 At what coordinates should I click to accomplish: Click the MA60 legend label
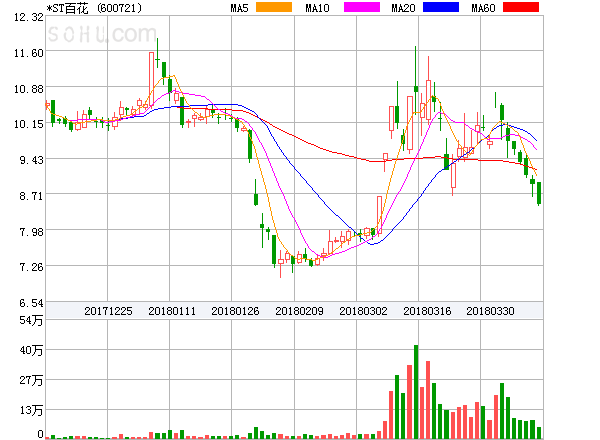tap(483, 8)
